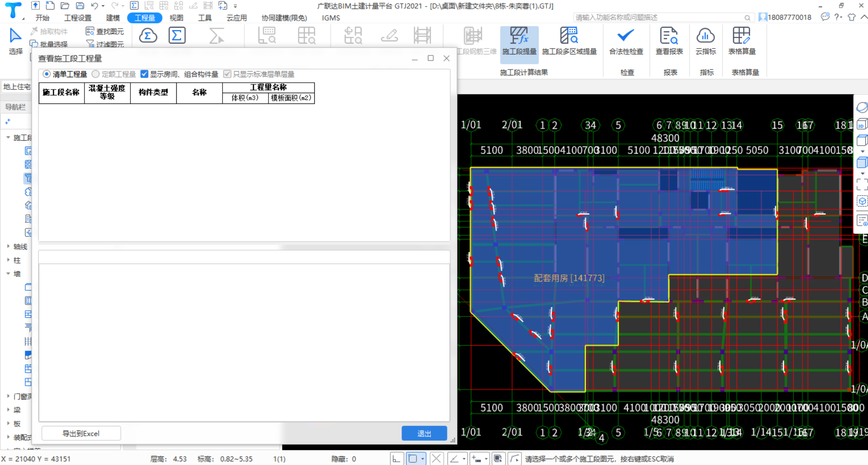Select 定额工程量 radio button
The height and width of the screenshot is (465, 868).
click(x=95, y=74)
